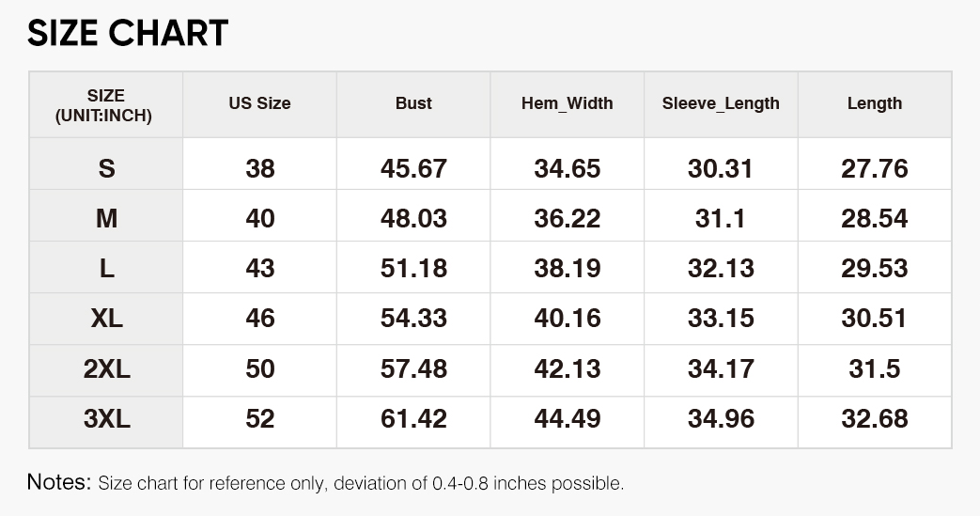Click the US size 50 cell
The height and width of the screenshot is (516, 980).
(x=259, y=369)
